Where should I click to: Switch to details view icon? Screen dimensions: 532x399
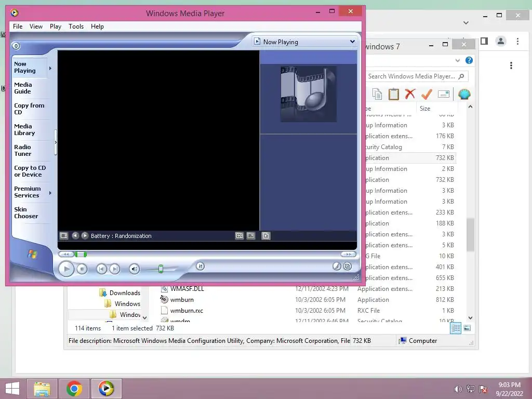tap(456, 328)
